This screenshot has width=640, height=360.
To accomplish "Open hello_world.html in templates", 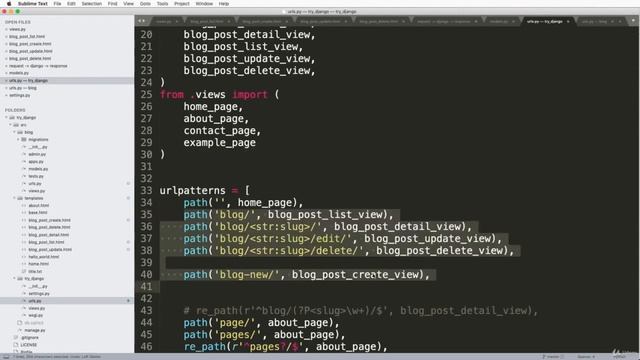I will pyautogui.click(x=44, y=257).
